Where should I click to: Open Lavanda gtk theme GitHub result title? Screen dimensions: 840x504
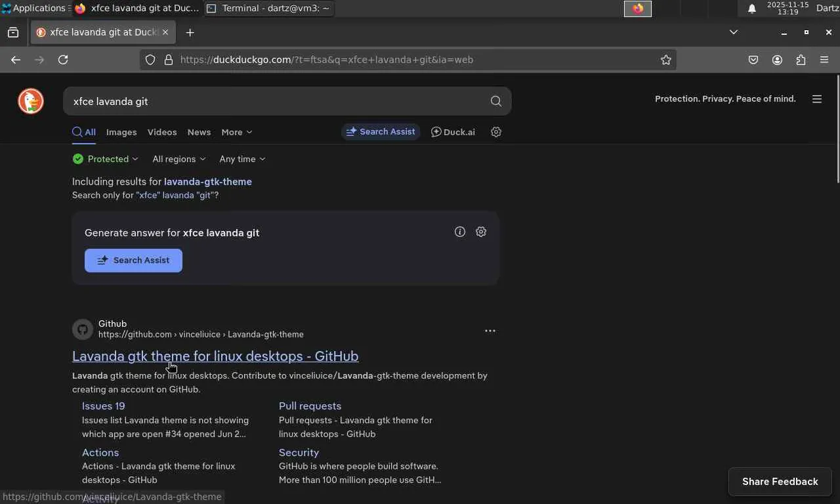(215, 356)
